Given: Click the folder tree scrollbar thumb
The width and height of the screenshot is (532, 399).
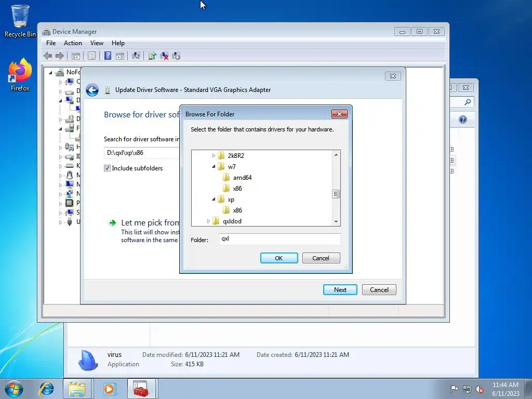Looking at the screenshot, I should coord(336,194).
